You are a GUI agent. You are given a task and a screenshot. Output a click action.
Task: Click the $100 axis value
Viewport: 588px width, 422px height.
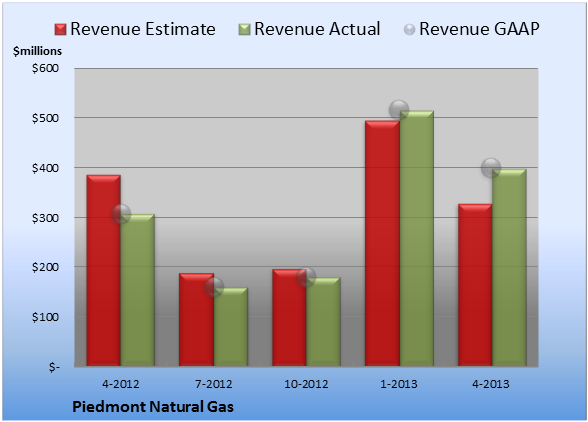pos(45,317)
